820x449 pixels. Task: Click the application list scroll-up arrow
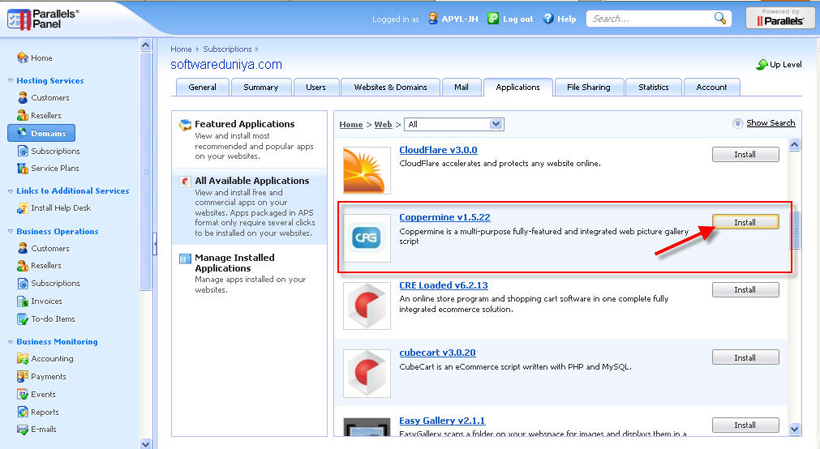(x=794, y=145)
